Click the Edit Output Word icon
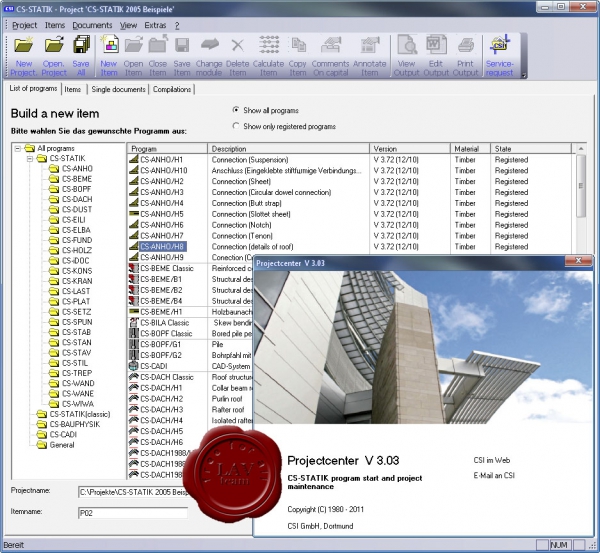 pyautogui.click(x=436, y=44)
